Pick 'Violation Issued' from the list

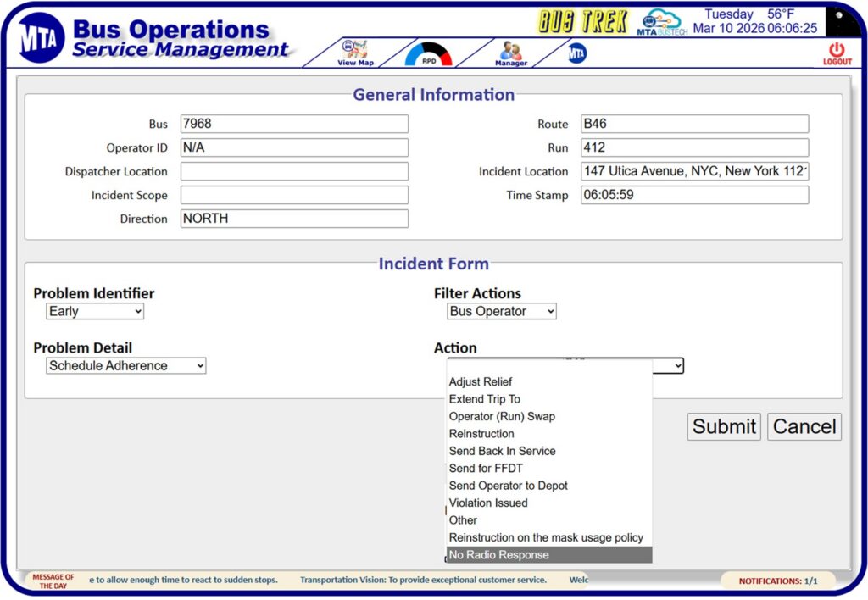pos(488,503)
